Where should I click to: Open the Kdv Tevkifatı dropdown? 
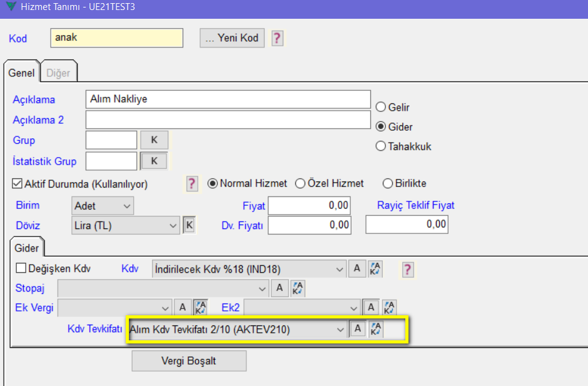pyautogui.click(x=237, y=329)
